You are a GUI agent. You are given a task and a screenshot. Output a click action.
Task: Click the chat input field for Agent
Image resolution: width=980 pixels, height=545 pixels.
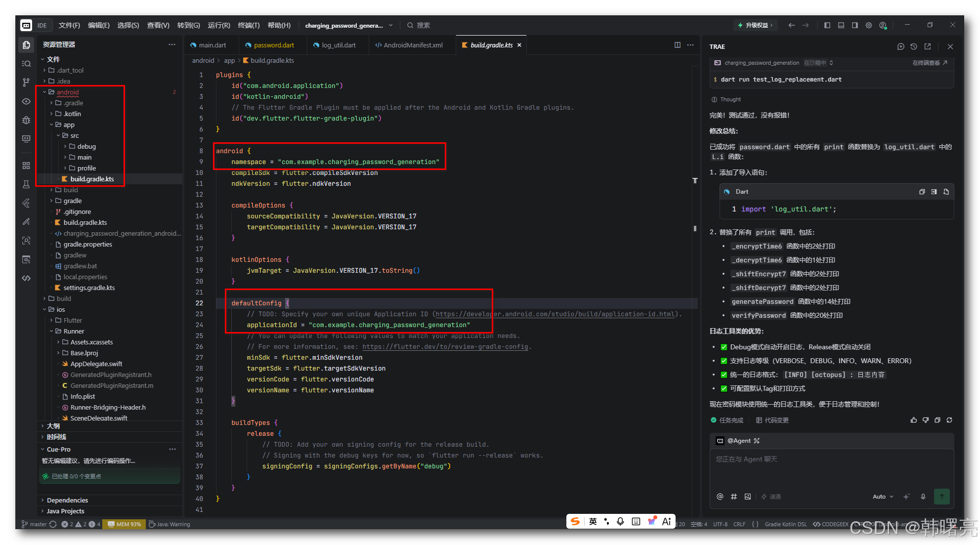(832, 469)
